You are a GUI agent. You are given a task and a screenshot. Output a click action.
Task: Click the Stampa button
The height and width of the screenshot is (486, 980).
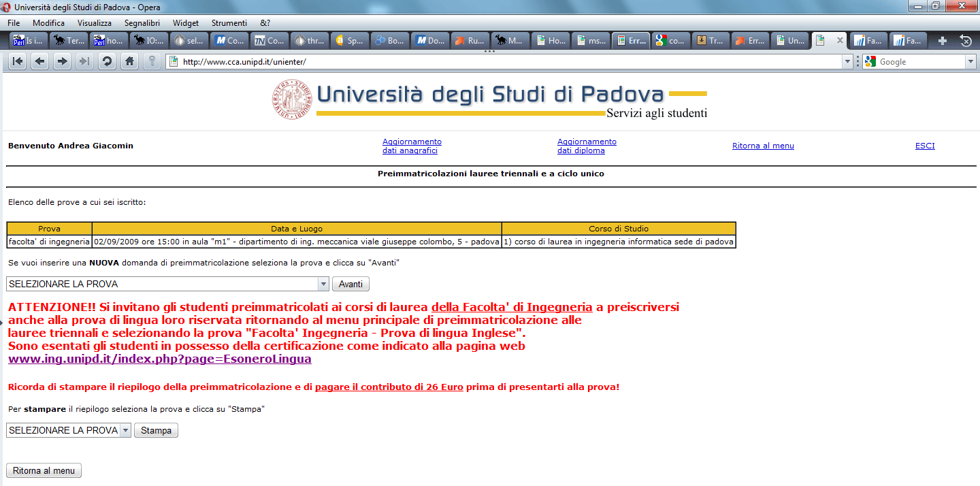tap(156, 430)
